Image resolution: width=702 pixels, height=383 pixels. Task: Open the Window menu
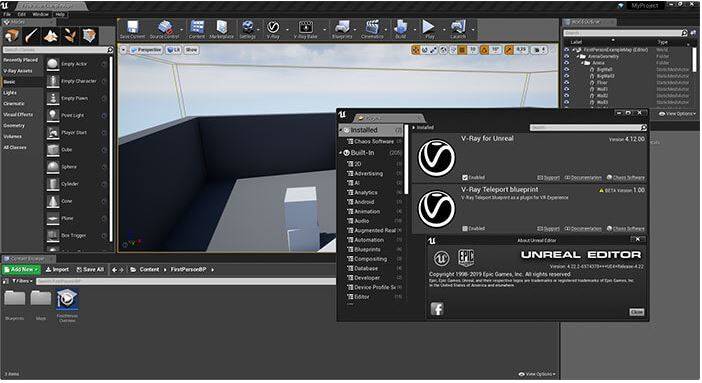[40, 14]
